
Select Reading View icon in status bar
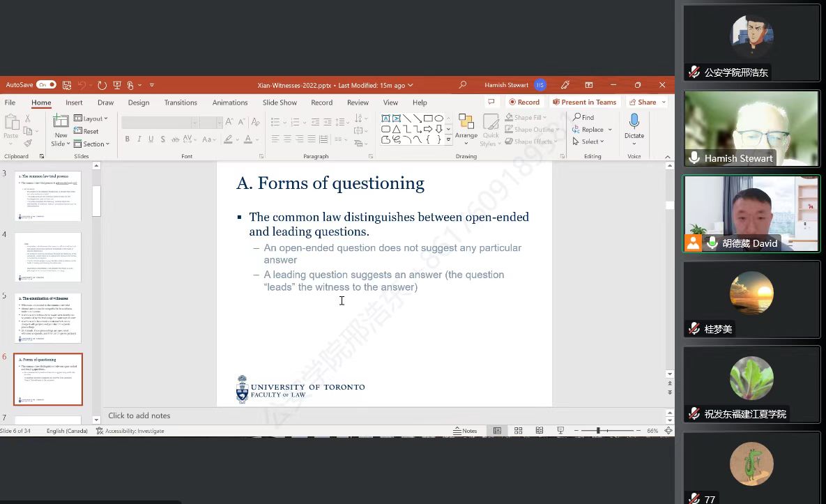click(x=539, y=431)
